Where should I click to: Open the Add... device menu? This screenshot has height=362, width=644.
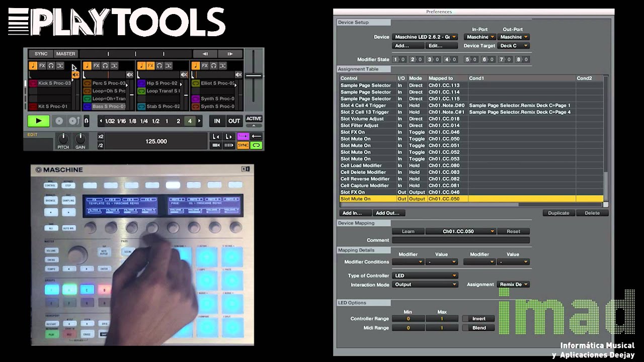408,46
